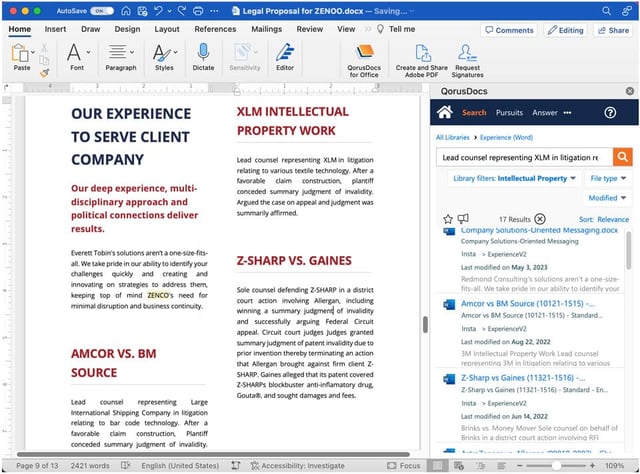This screenshot has width=640, height=474.
Task: Click the favorites star icon above results
Action: pos(448,219)
